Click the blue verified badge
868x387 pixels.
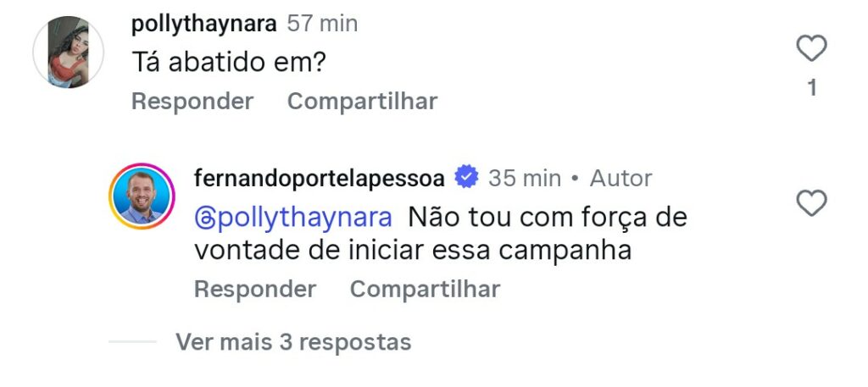click(466, 178)
